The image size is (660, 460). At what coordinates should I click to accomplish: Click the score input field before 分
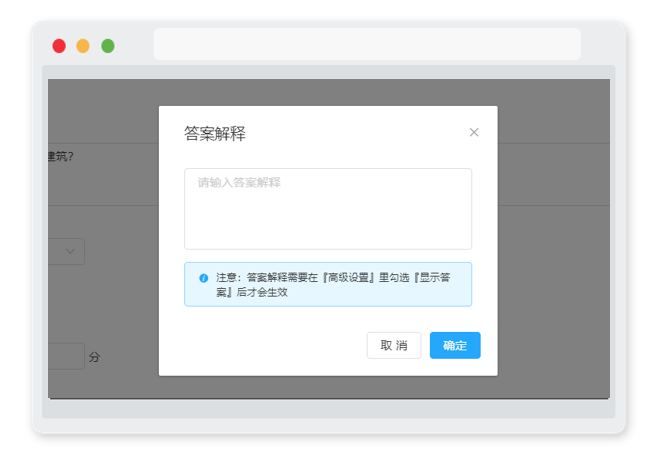[x=66, y=356]
